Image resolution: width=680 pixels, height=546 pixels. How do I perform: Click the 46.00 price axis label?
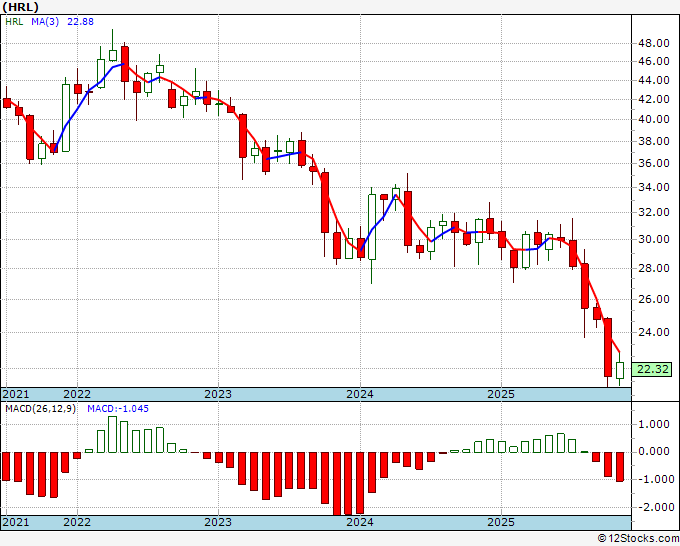653,62
